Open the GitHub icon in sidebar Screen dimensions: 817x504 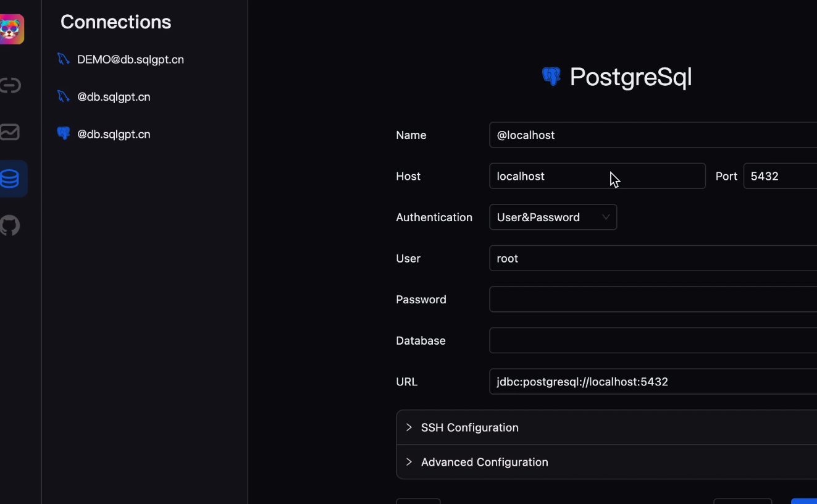[10, 225]
